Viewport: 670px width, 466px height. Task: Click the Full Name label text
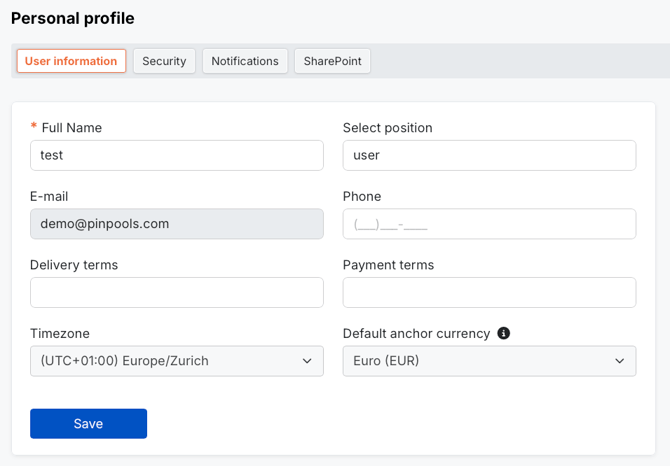[x=71, y=128]
